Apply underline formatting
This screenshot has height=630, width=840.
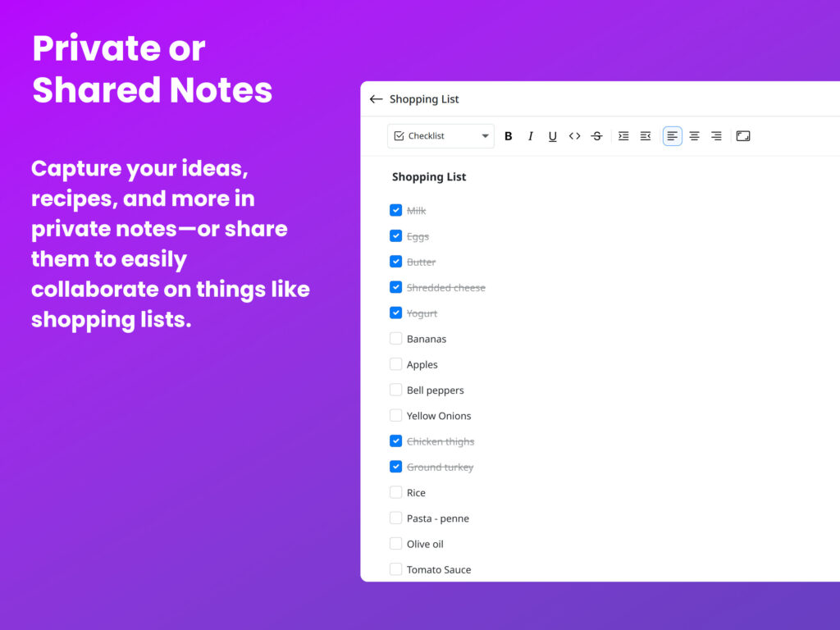[x=552, y=136]
